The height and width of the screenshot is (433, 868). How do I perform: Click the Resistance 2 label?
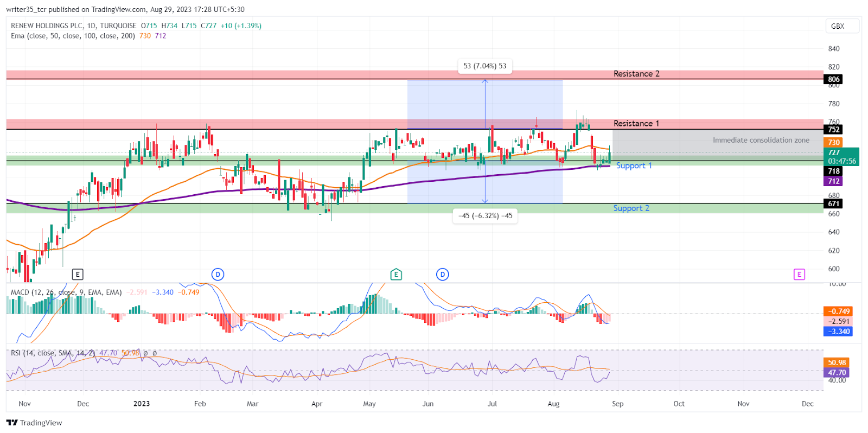tap(636, 74)
